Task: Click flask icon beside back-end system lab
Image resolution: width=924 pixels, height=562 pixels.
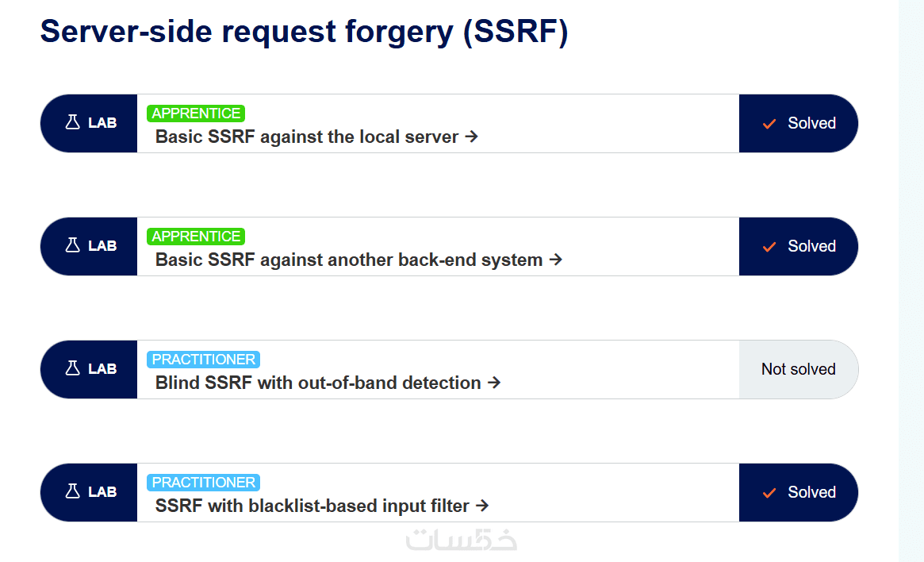Action: pos(73,246)
